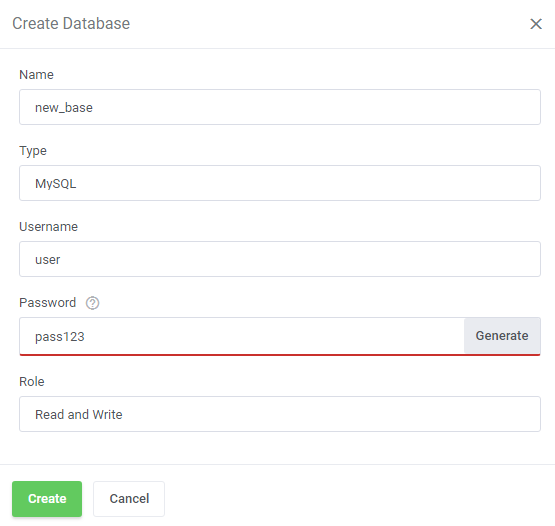Click the Name field containing new_base
Viewport: 555px width, 526px height.
pyautogui.click(x=280, y=107)
